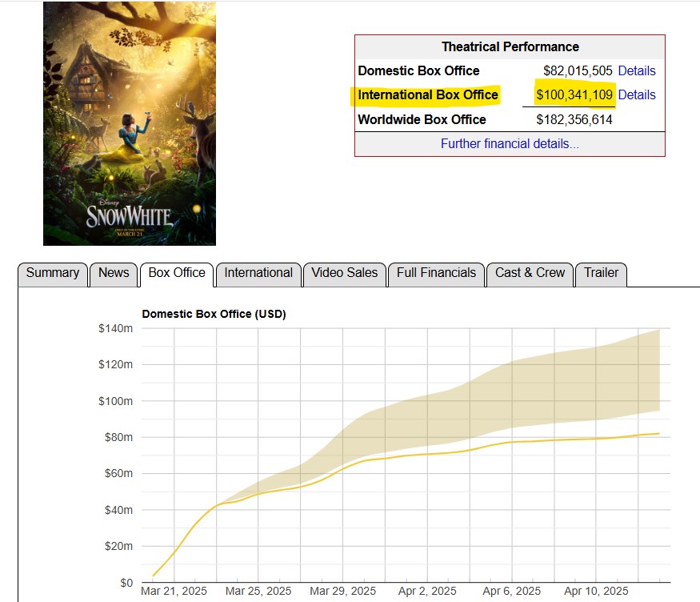700x602 pixels.
Task: Click the Mar 25, 2025 date label
Action: (x=258, y=592)
